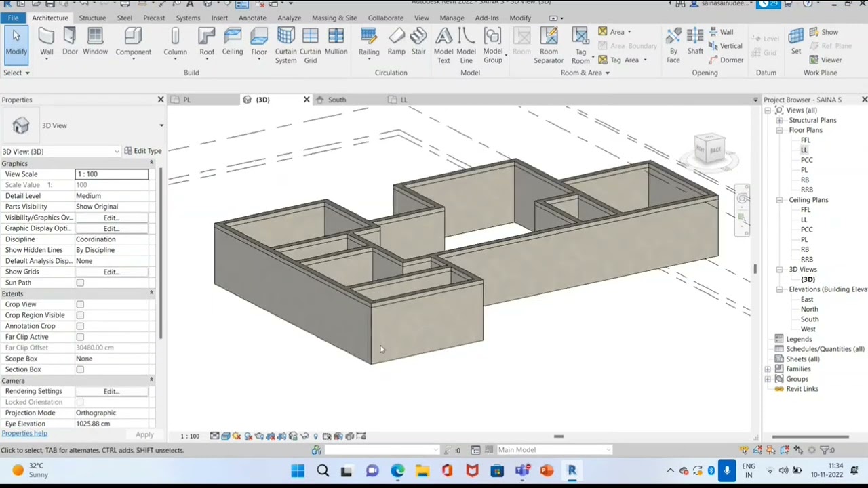Screen dimensions: 868x488
Task: Select the Floor tool
Action: click(258, 41)
